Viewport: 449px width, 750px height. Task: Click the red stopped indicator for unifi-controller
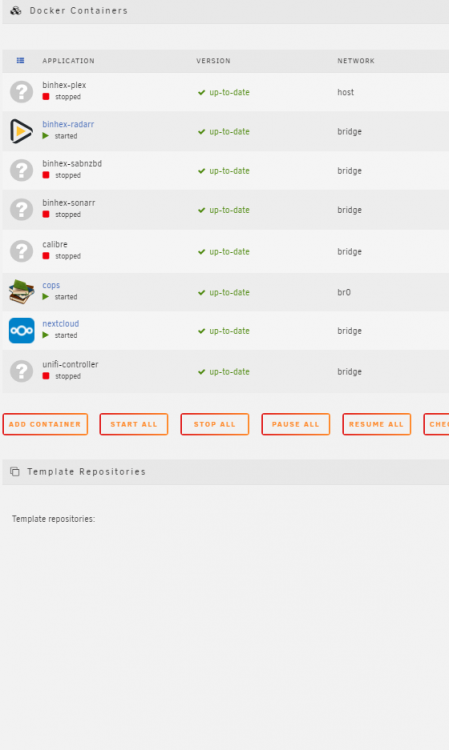coord(46,376)
